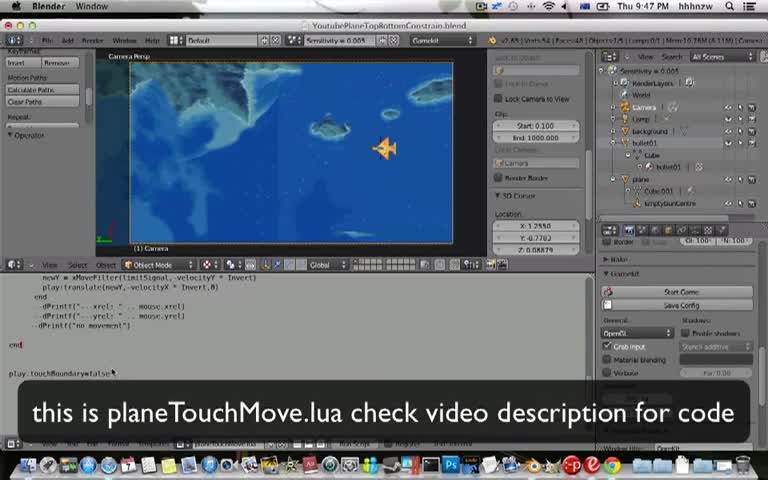
Task: Toggle visibility eye for background object in outliner
Action: click(728, 131)
